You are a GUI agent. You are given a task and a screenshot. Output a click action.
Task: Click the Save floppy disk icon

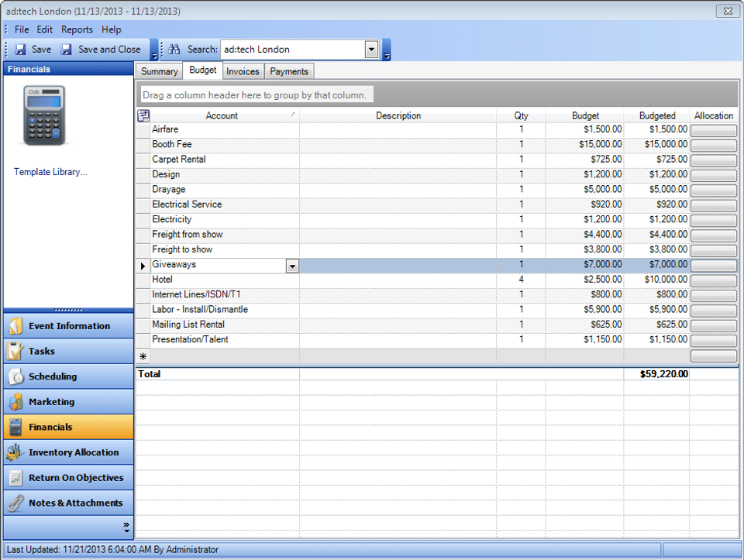point(21,50)
